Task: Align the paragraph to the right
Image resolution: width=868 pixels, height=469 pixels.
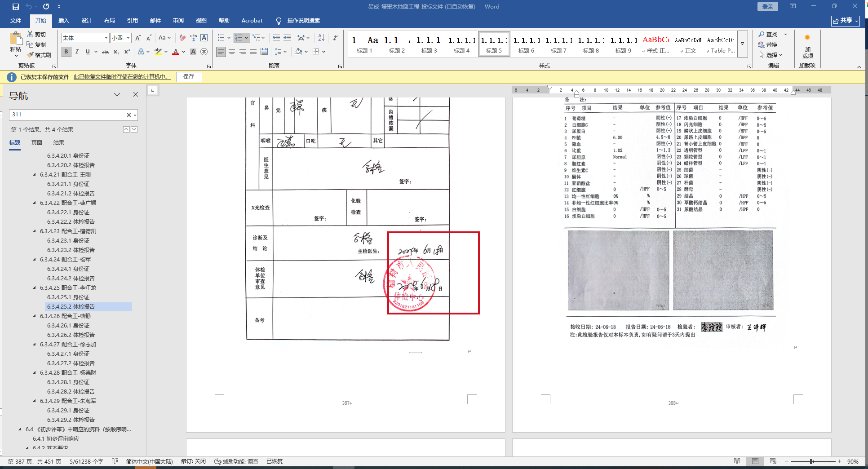Action: [x=243, y=52]
